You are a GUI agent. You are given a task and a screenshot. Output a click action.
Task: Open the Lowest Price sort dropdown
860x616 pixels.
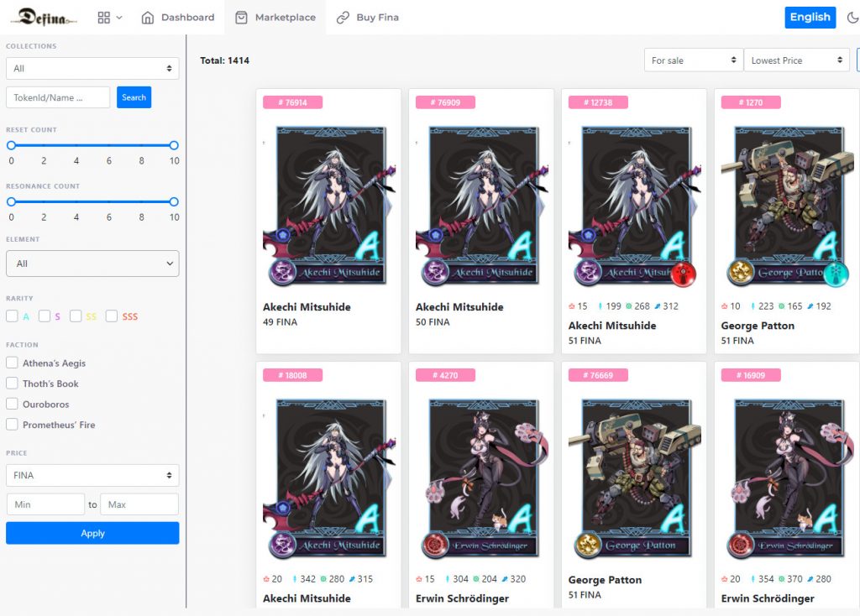tap(796, 60)
